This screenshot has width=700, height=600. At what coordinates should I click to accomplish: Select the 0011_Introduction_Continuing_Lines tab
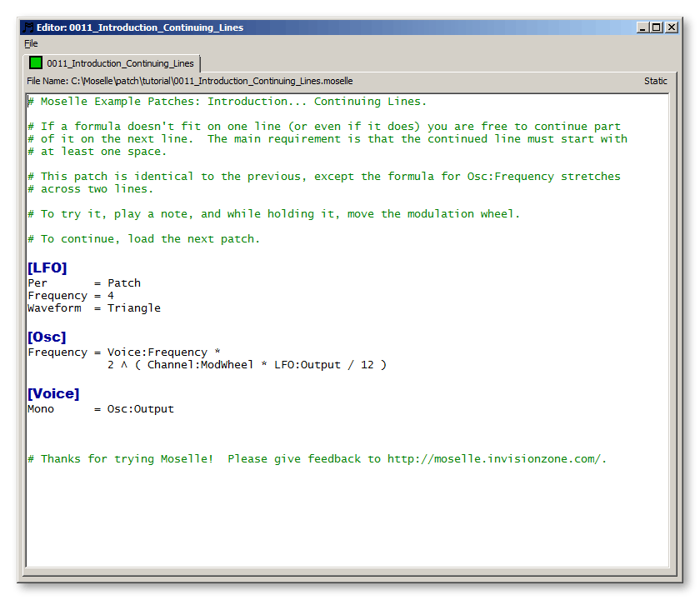pos(112,63)
